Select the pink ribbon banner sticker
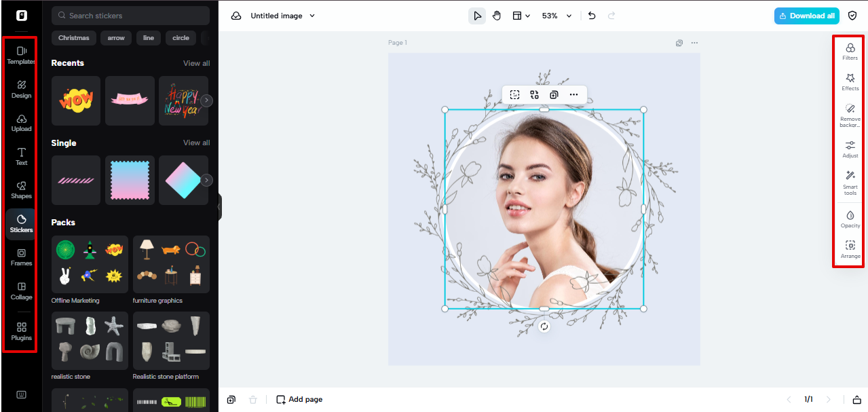Screen dimensions: 868x412 (x=130, y=100)
